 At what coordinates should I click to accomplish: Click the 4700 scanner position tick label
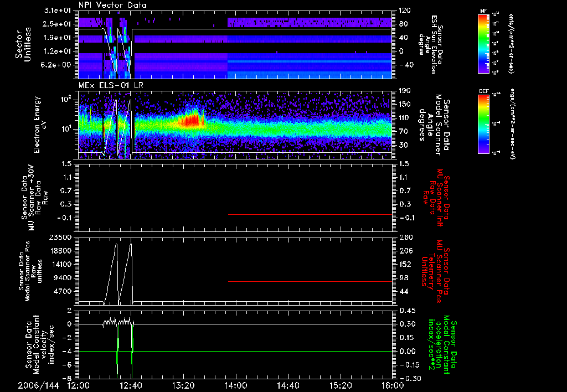[x=62, y=292]
